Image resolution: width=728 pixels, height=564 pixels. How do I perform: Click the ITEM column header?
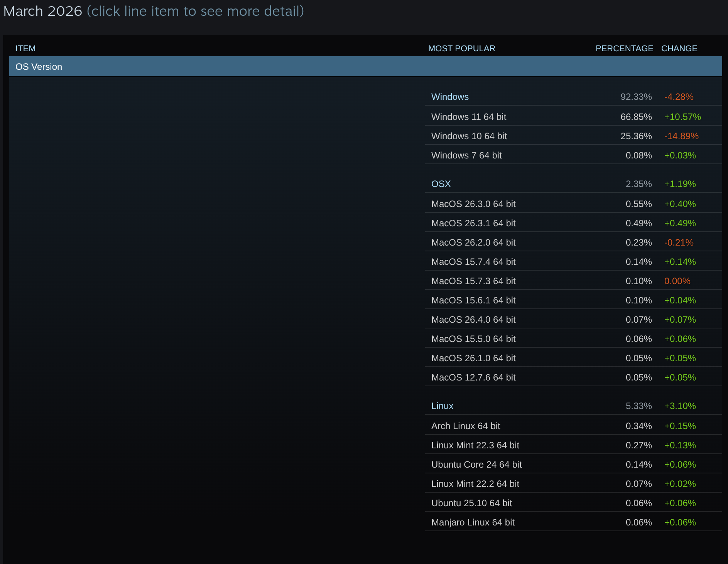pos(25,49)
